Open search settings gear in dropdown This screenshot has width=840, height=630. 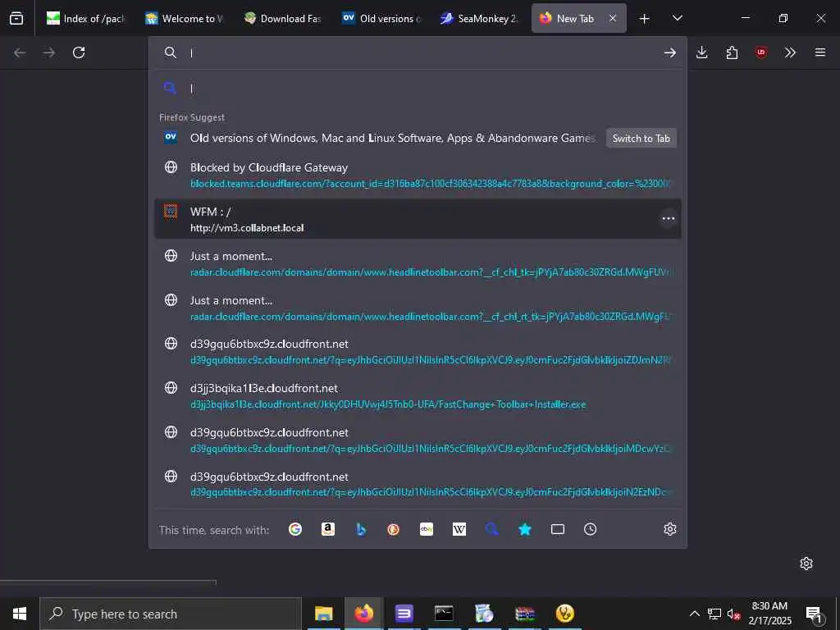coord(669,529)
